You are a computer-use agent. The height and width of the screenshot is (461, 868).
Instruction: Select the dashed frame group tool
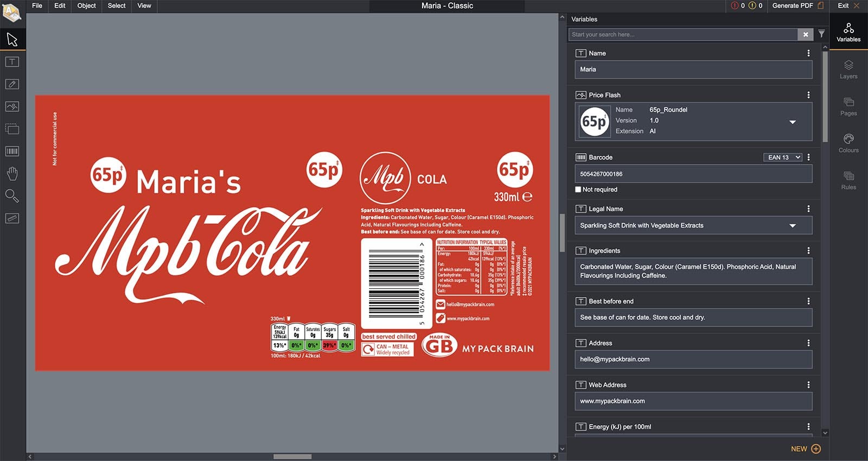pyautogui.click(x=12, y=129)
